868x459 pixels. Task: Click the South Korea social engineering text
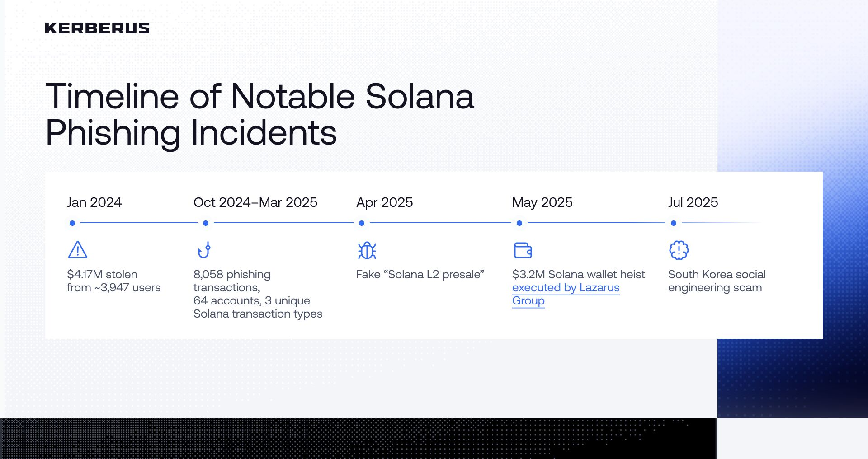click(x=717, y=281)
